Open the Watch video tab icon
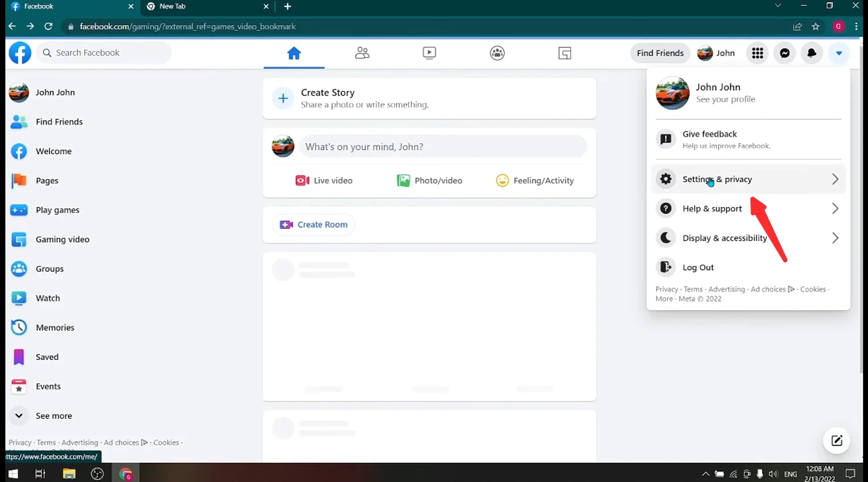 coord(429,53)
